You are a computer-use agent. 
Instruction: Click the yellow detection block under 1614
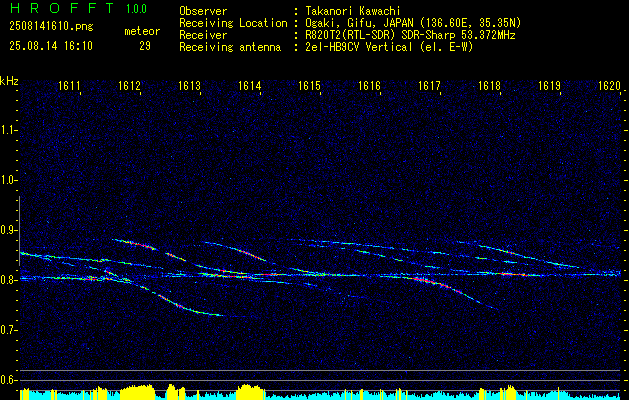pos(249,392)
